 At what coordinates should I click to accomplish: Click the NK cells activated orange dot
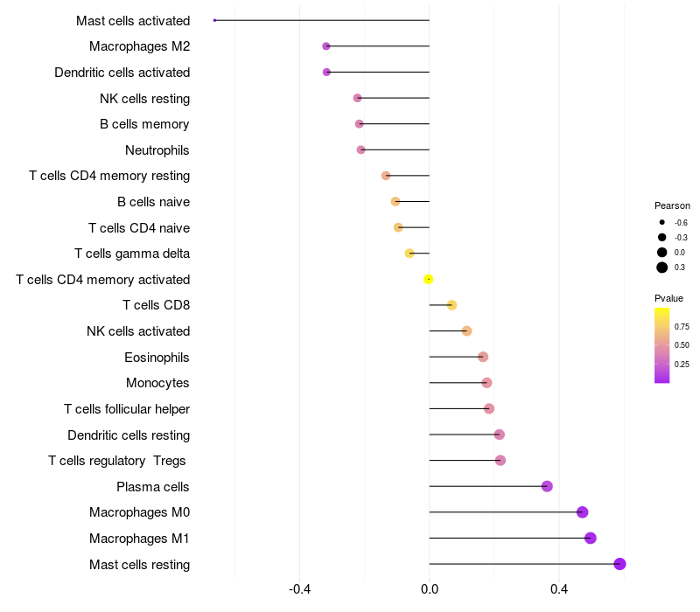point(466,331)
